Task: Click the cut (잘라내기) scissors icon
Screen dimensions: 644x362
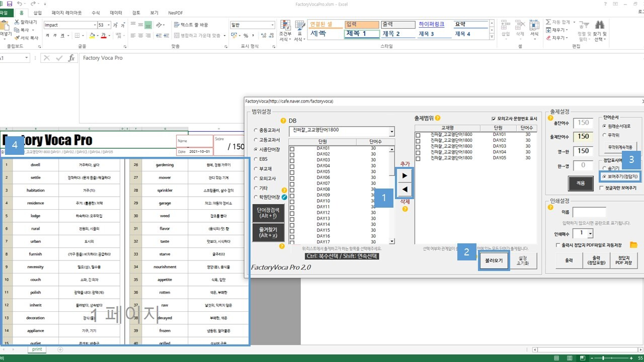Action: [18, 22]
